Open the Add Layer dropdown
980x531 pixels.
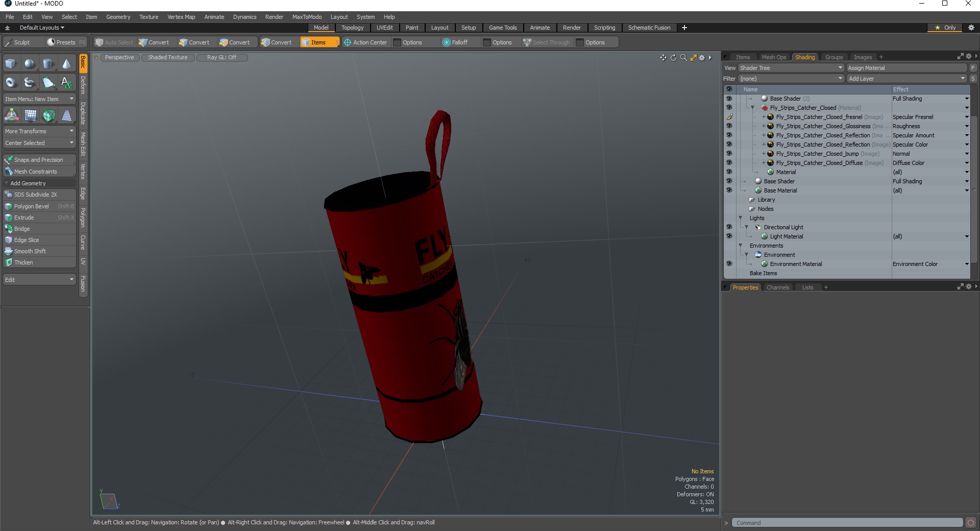pos(906,79)
